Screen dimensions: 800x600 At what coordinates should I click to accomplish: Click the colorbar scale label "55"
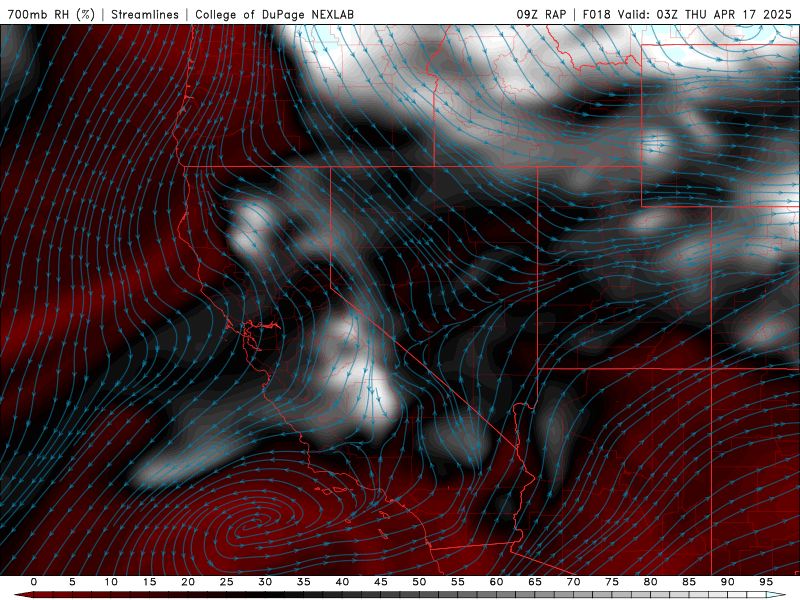click(457, 582)
